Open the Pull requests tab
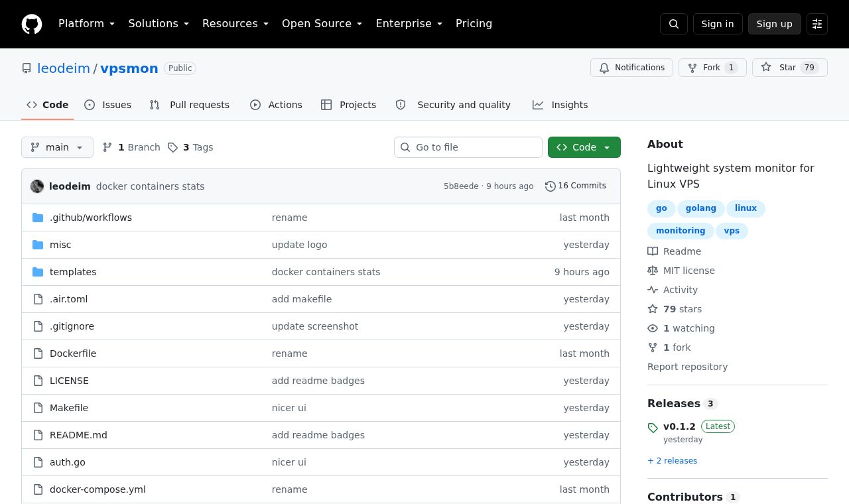This screenshot has height=504, width=849. tap(190, 105)
